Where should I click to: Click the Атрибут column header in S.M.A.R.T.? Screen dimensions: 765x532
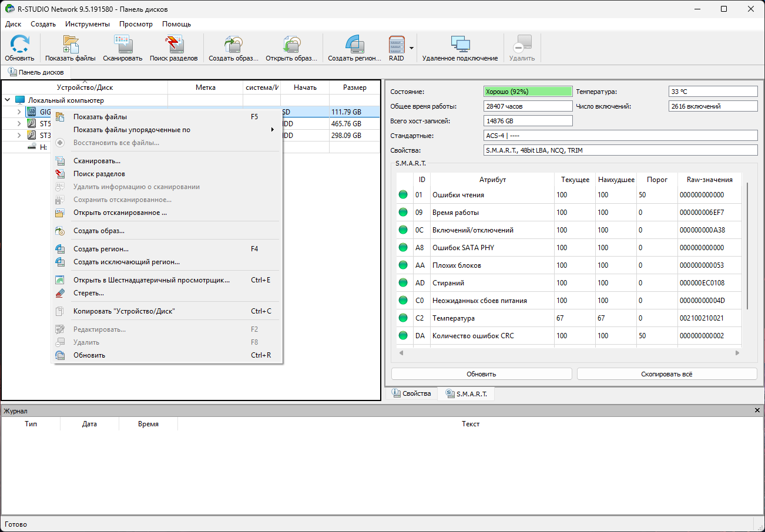click(492, 180)
